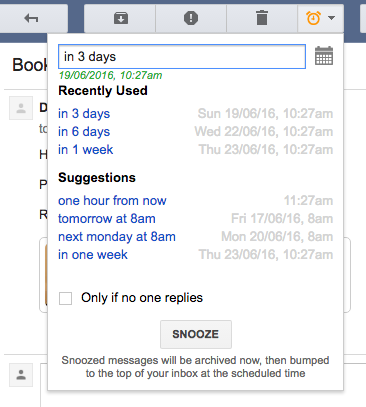Click the orange snooze alarm clock icon
Screen dimensions: 366x407
coord(313,18)
